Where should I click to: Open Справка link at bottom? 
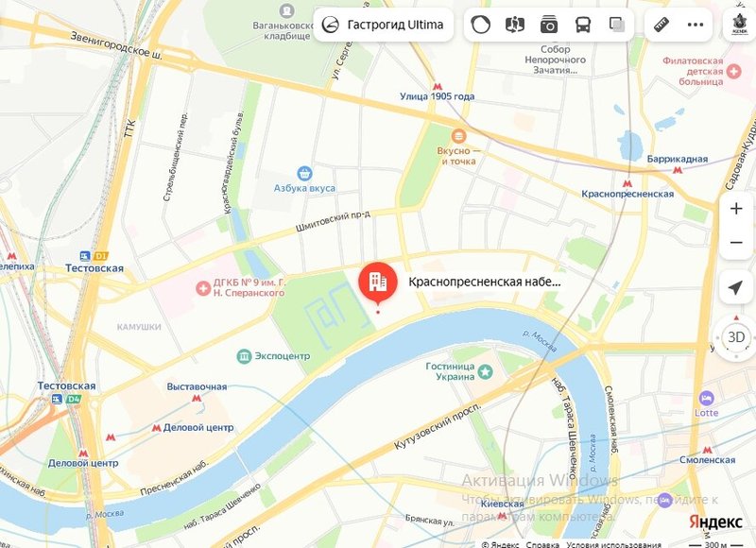coord(542,544)
